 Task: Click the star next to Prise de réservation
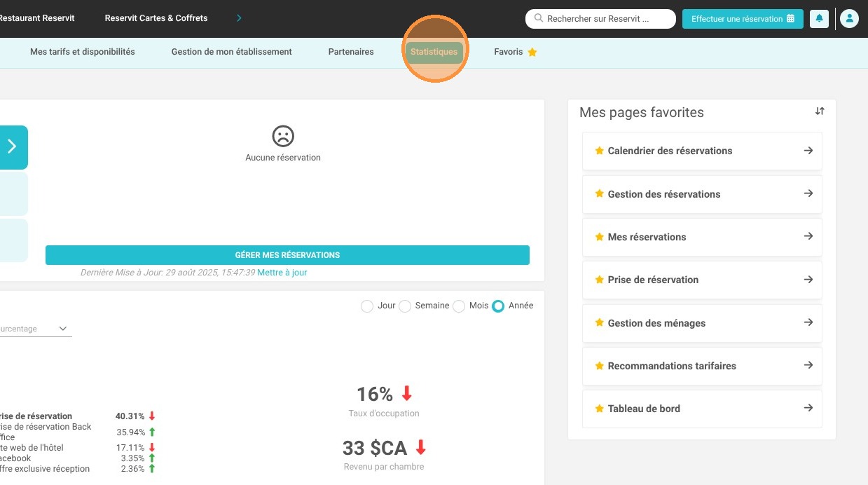tap(599, 280)
